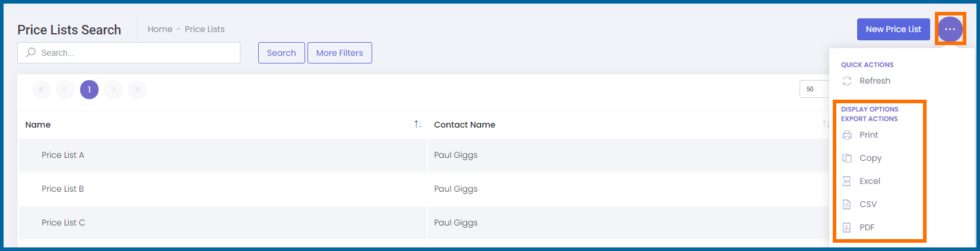Select page 1 in pagination
This screenshot has width=980, height=251.
(x=89, y=90)
